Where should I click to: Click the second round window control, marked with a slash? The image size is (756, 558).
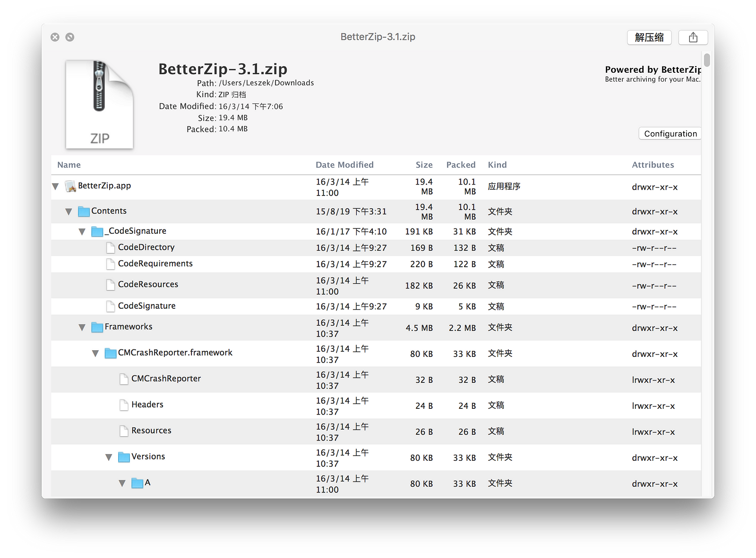point(70,37)
